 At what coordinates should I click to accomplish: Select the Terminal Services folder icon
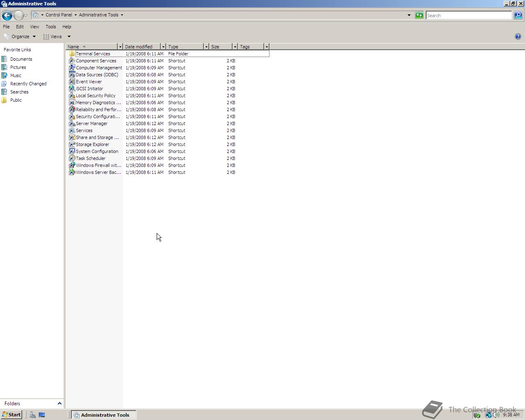(72, 54)
